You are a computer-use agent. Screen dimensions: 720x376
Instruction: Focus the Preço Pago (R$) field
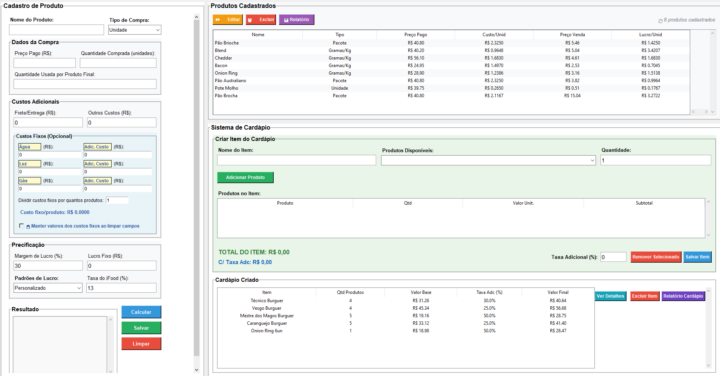44,63
